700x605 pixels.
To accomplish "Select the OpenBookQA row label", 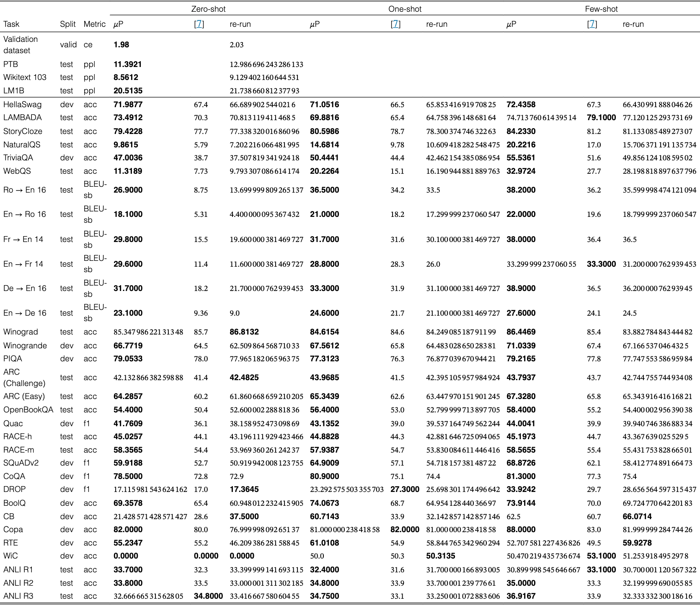I will point(28,410).
